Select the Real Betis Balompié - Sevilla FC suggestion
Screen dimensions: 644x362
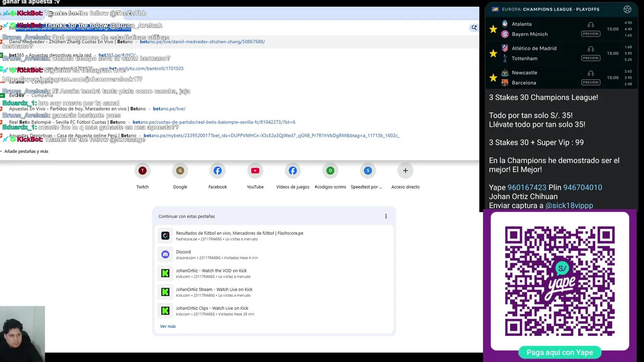pos(239,122)
